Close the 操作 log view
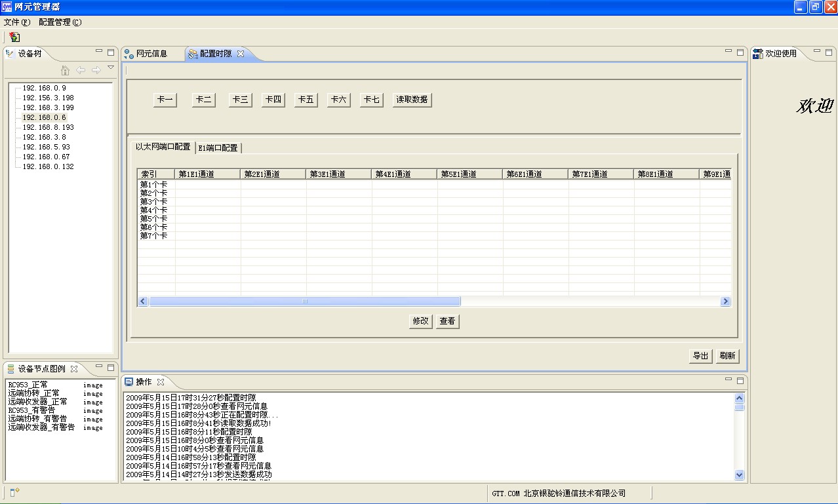Viewport: 838px width, 504px height. point(161,381)
